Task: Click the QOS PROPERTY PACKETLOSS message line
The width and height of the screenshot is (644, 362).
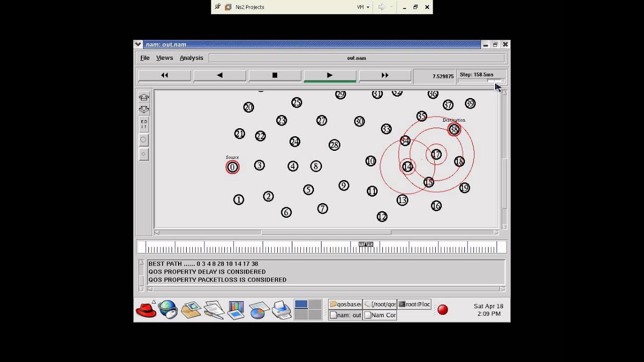Action: pos(217,280)
